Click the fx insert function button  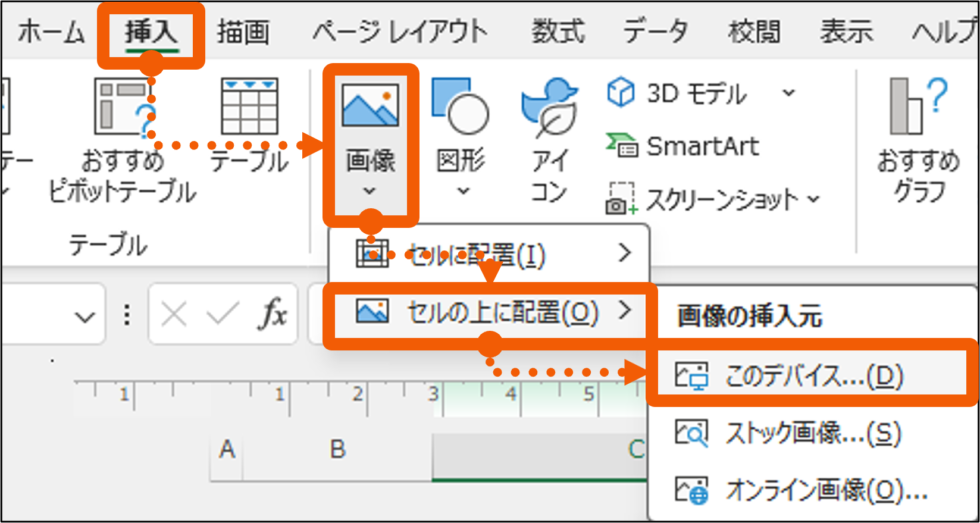point(273,314)
